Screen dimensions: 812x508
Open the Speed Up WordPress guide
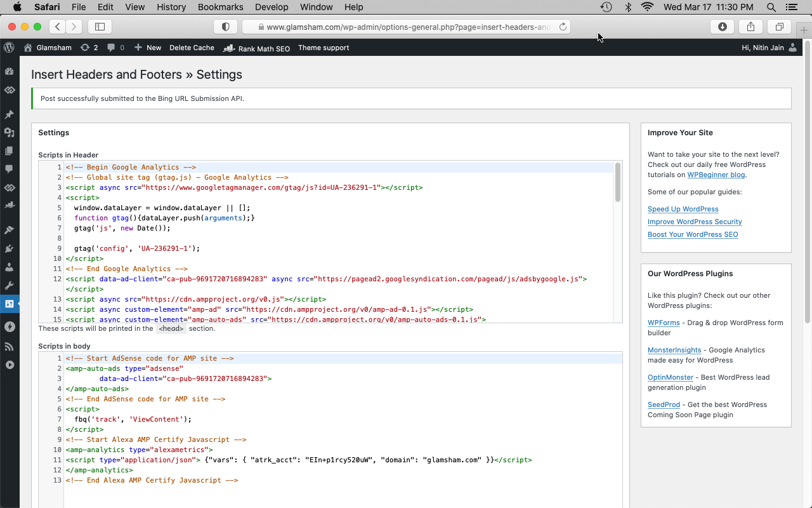click(683, 209)
